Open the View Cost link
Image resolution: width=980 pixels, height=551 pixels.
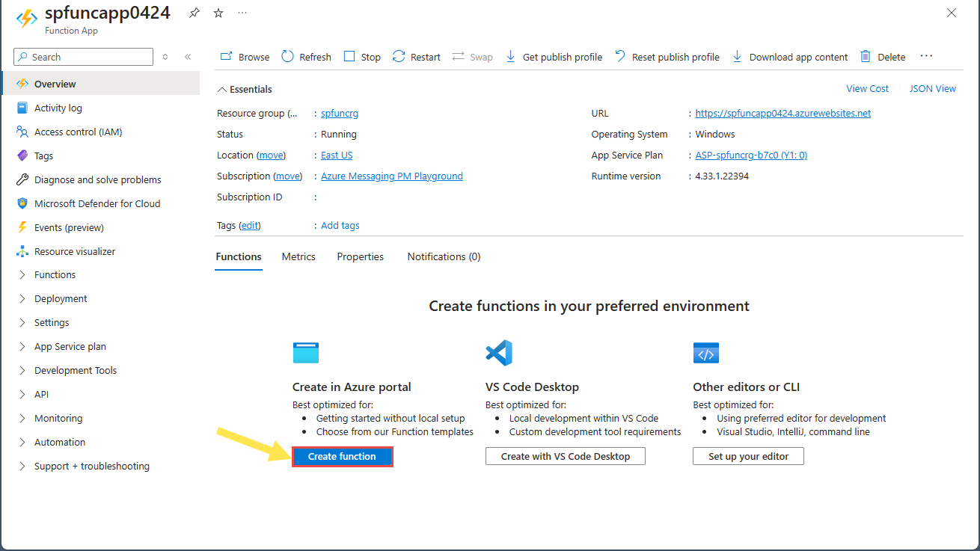tap(868, 88)
